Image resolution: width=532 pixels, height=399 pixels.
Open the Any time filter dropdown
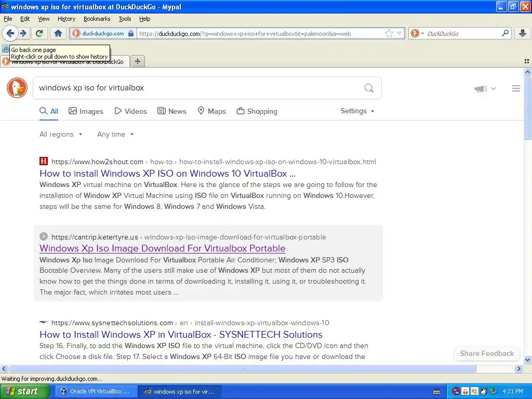[x=115, y=135]
